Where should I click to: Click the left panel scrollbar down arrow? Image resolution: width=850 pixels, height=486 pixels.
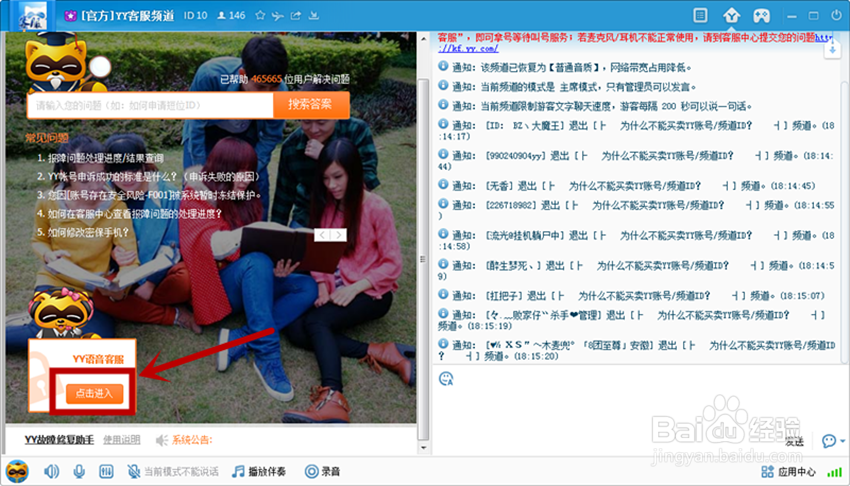[x=423, y=448]
